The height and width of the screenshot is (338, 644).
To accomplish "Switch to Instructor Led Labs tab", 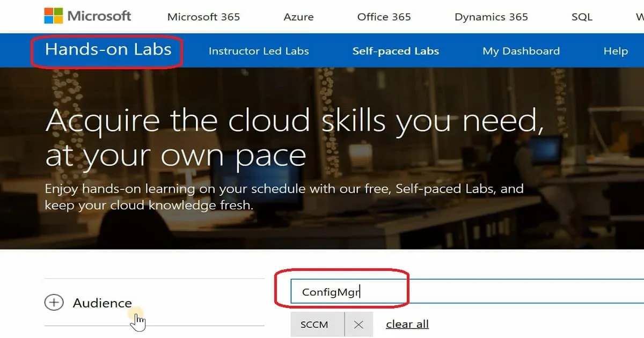I will click(259, 51).
